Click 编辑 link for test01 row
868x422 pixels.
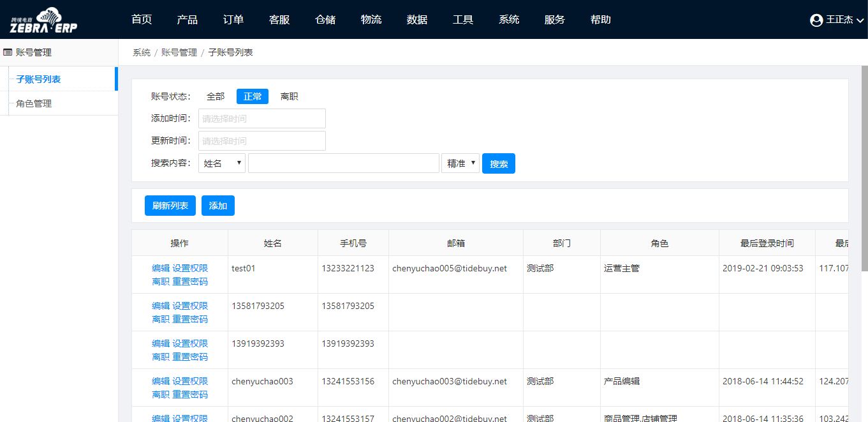(161, 268)
